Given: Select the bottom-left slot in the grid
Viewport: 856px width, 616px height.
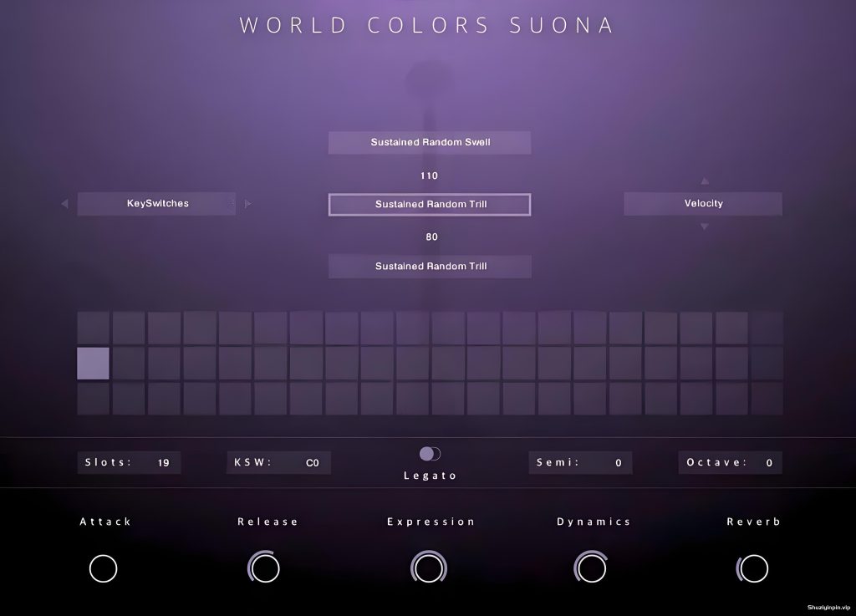Looking at the screenshot, I should click(x=94, y=399).
